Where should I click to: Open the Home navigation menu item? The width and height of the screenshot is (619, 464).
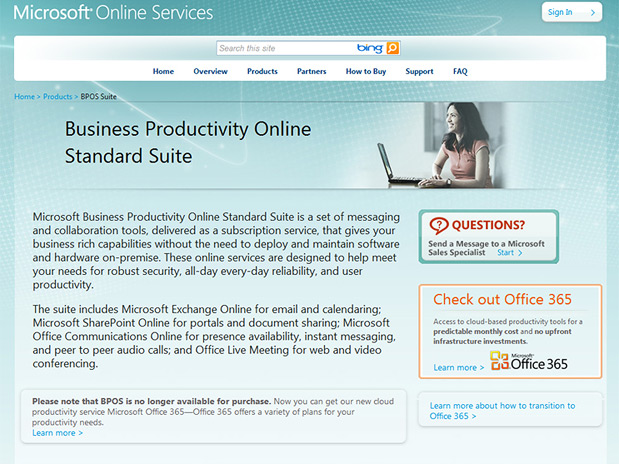pos(163,72)
